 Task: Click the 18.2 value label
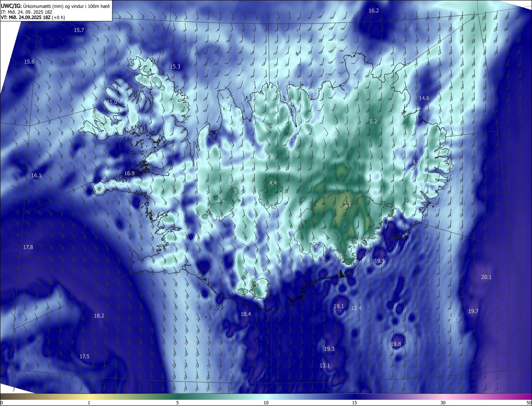click(99, 316)
